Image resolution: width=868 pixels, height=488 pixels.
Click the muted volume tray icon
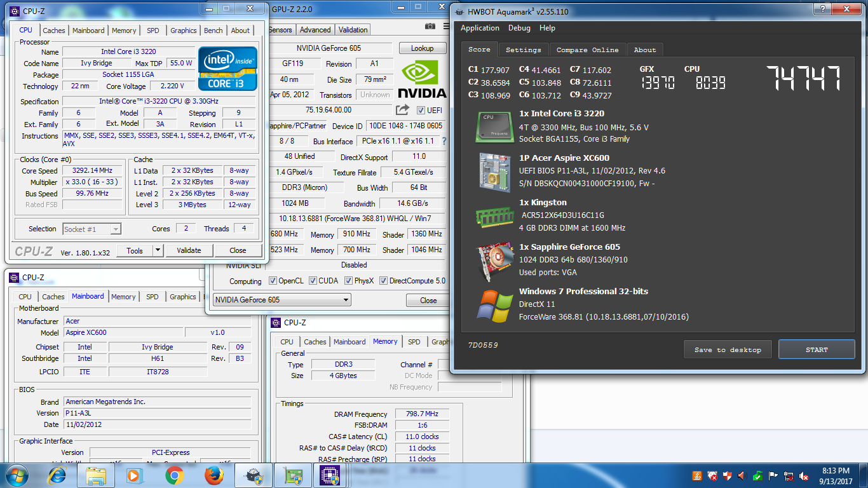click(804, 476)
